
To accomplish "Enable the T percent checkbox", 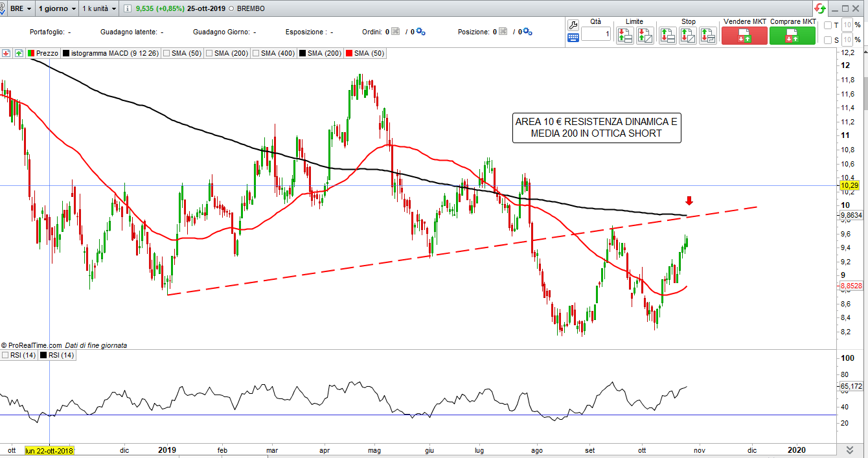I will coord(828,25).
